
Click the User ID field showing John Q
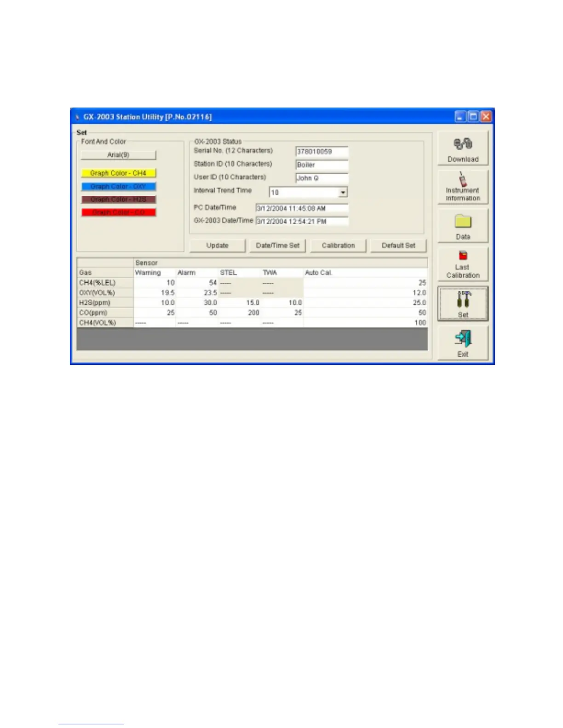322,178
